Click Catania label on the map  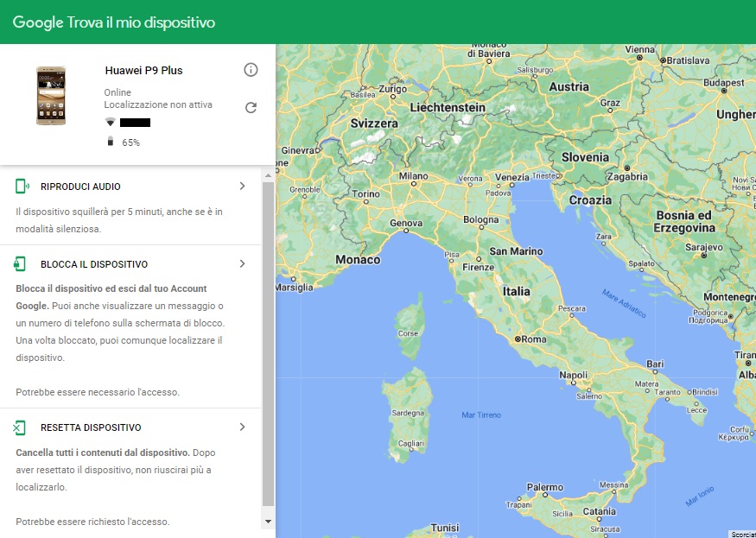[x=600, y=511]
